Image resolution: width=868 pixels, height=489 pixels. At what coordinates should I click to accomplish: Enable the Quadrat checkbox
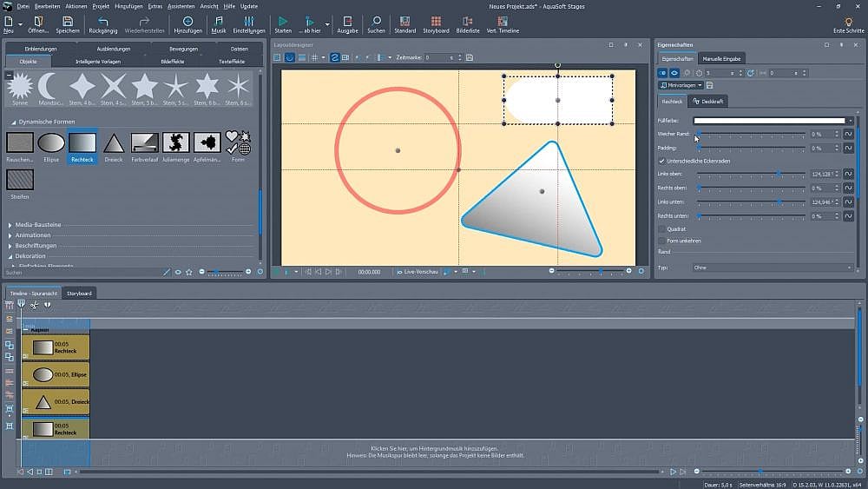[x=662, y=229]
